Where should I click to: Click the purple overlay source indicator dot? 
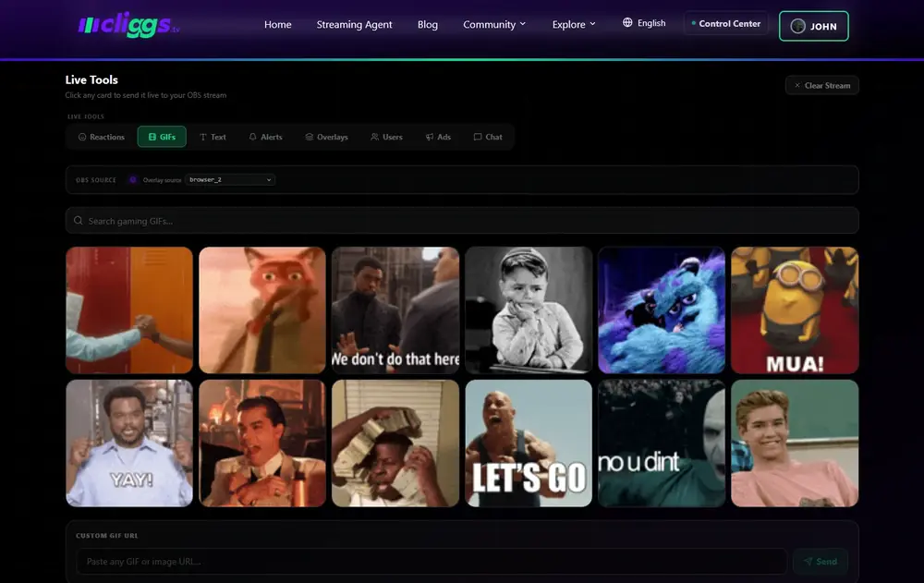pyautogui.click(x=133, y=180)
